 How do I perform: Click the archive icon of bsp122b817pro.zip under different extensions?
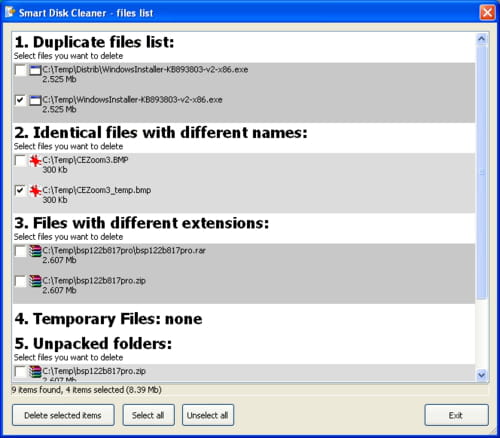point(35,281)
